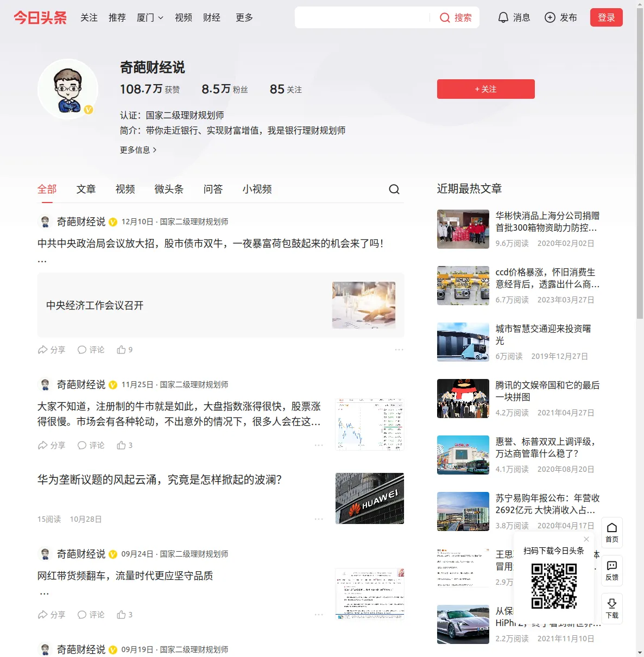Click the QR code image
This screenshot has width=644, height=657.
[554, 586]
